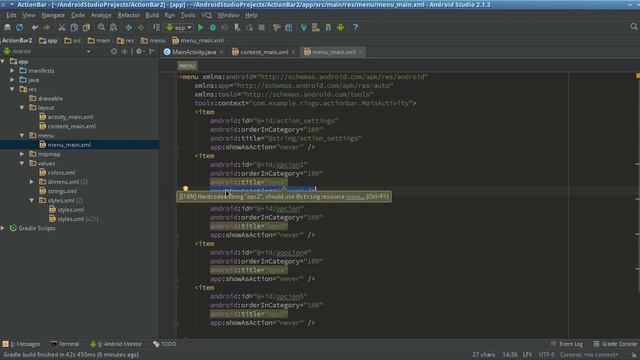This screenshot has height=360, width=640.
Task: Select strings.xml in the project tree
Action: coord(62,191)
